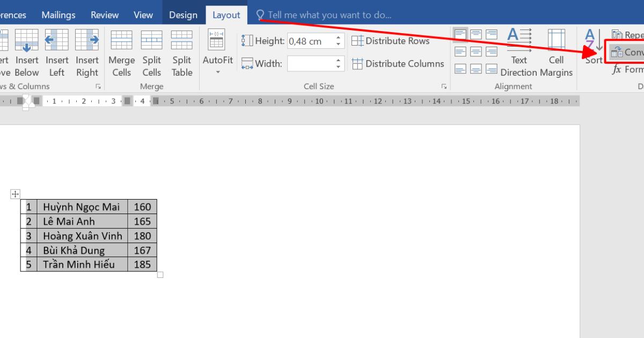Click the Insert Below rows button
Viewport: 644px width, 338px height.
(x=27, y=53)
